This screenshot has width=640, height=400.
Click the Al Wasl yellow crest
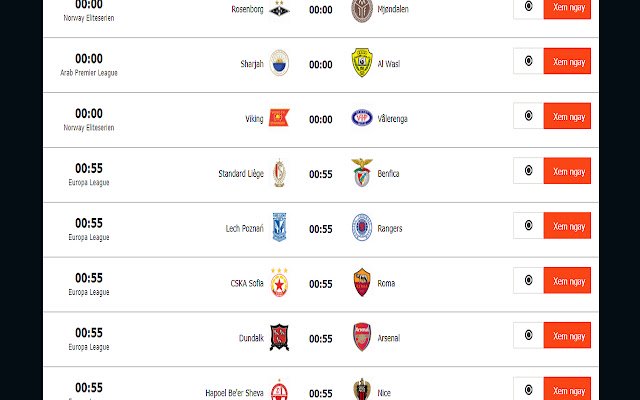362,63
